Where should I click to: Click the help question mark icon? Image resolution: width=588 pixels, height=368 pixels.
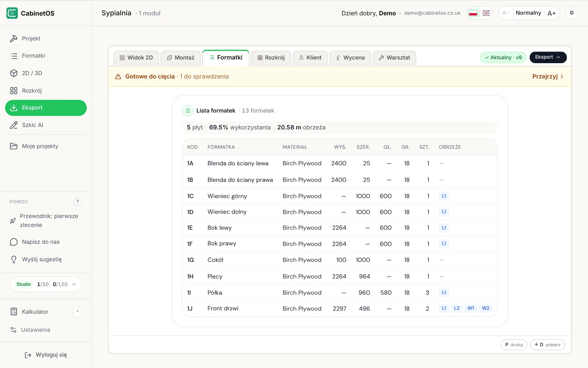[77, 201]
